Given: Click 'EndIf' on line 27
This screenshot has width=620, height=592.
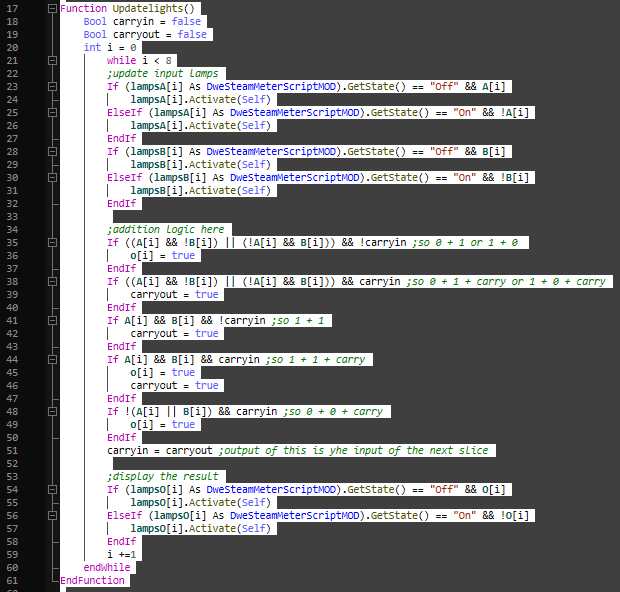Looking at the screenshot, I should [x=121, y=138].
